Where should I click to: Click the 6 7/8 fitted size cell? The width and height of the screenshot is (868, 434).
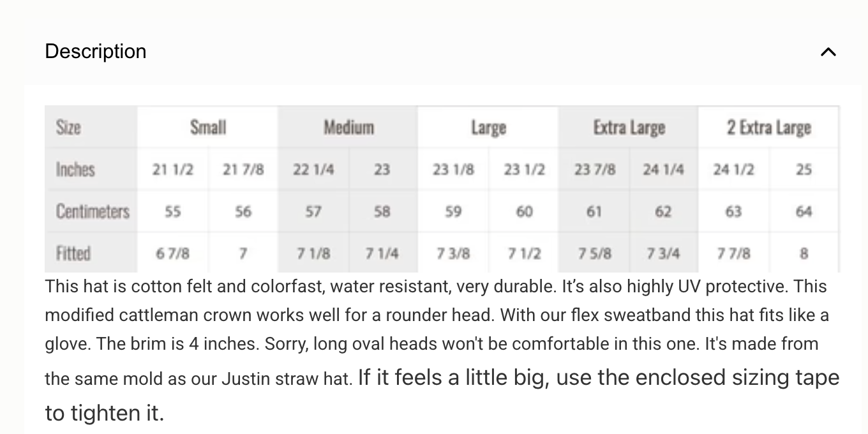[173, 253]
